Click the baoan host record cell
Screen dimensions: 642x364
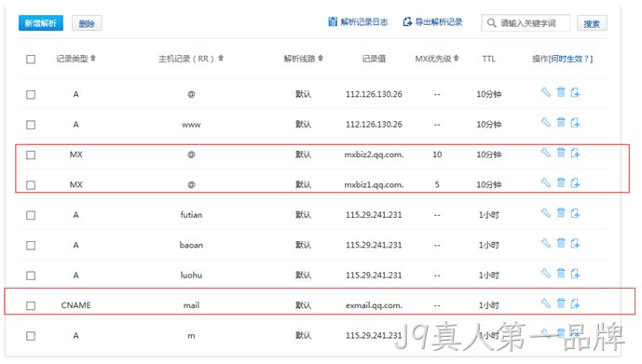pos(191,245)
